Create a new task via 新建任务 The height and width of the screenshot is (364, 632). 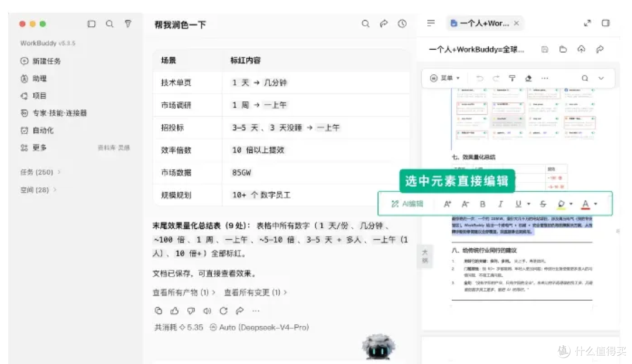[x=41, y=61]
